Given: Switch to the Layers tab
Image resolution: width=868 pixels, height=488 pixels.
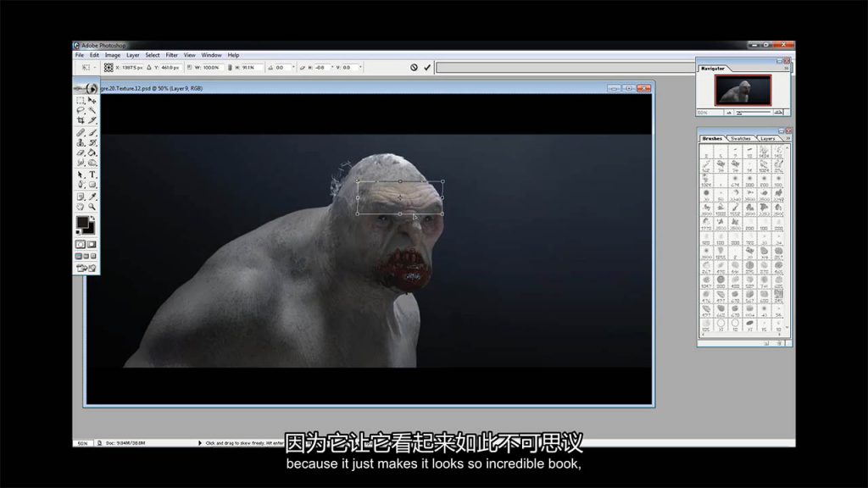Looking at the screenshot, I should click(768, 138).
